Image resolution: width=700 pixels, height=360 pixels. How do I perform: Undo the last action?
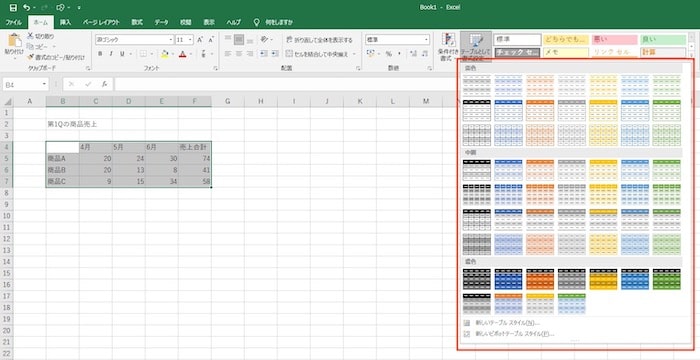[27, 8]
